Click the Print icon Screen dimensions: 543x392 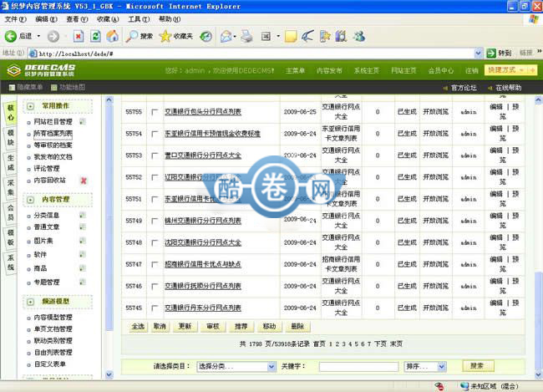[247, 36]
